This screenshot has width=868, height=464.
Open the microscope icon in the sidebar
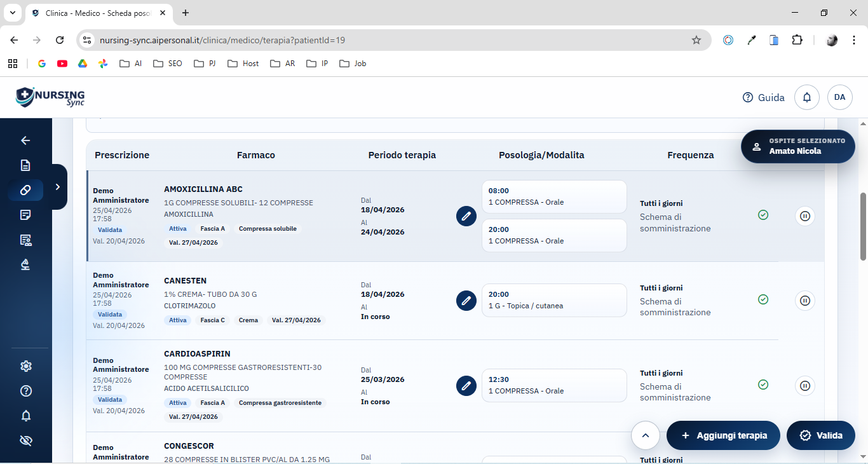pyautogui.click(x=25, y=264)
